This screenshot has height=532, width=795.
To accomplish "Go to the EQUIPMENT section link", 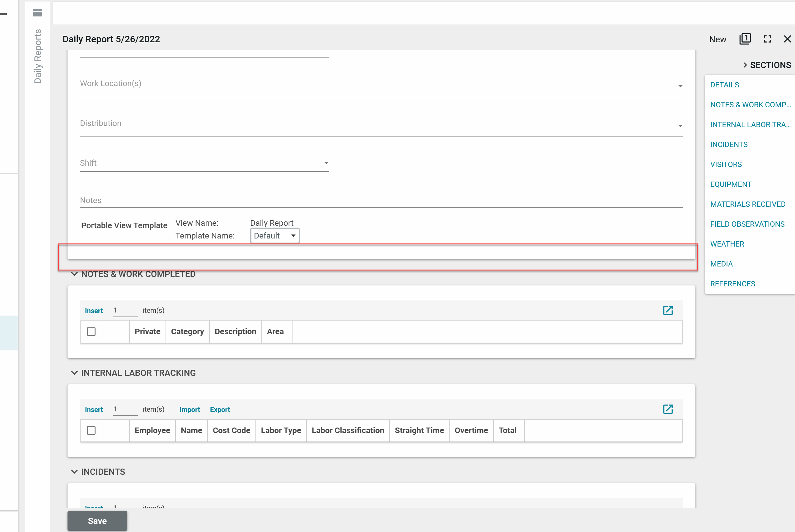I will 731,184.
